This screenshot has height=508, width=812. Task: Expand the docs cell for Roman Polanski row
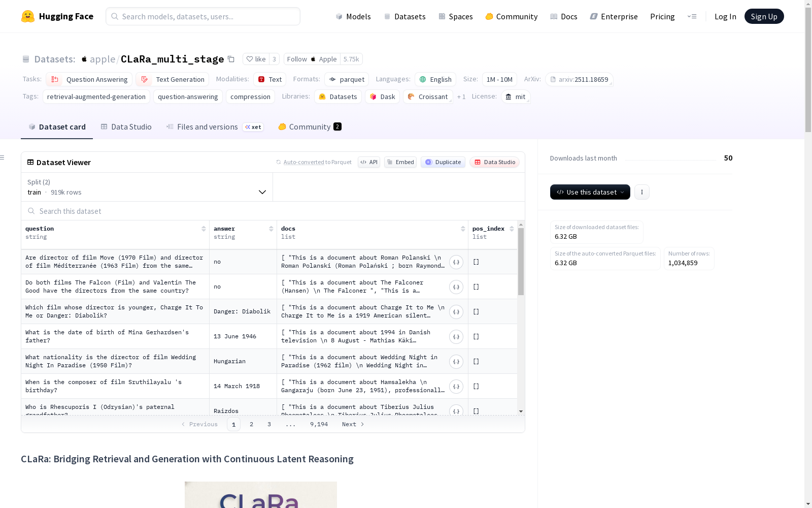point(456,262)
